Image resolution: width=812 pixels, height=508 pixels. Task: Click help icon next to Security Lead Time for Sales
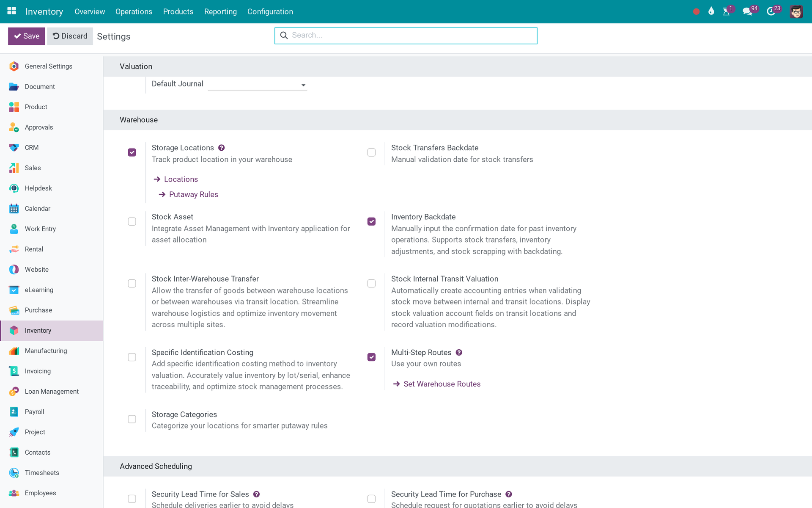(256, 494)
